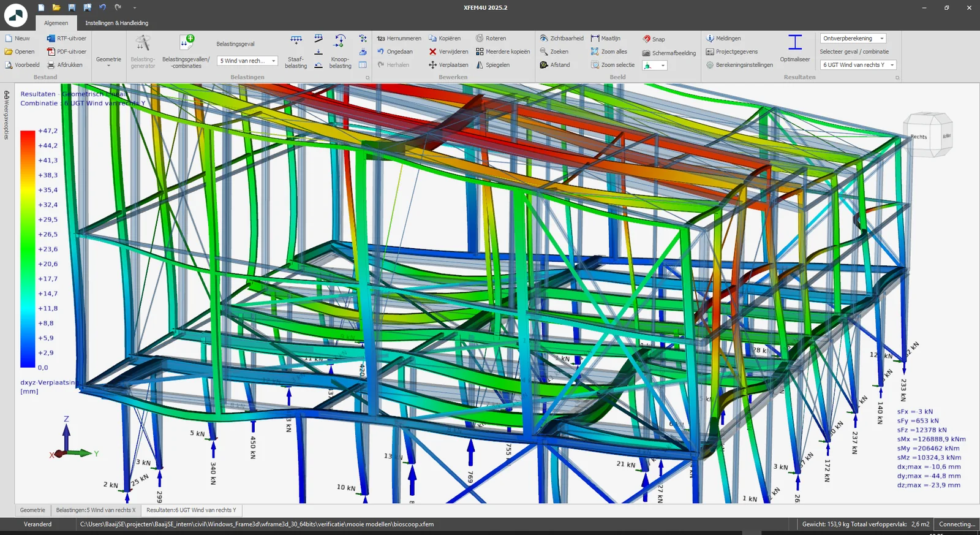The height and width of the screenshot is (535, 980).
Task: Click the load table icon in Belastingen group
Action: 363,65
